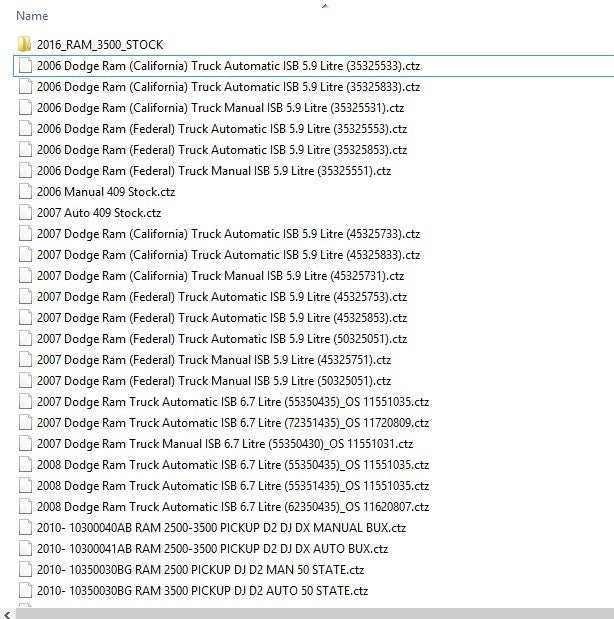Select 2010 RAM 2500 PICKUP MAN 50 STATE.ctz
The image size is (614, 619).
pyautogui.click(x=200, y=569)
